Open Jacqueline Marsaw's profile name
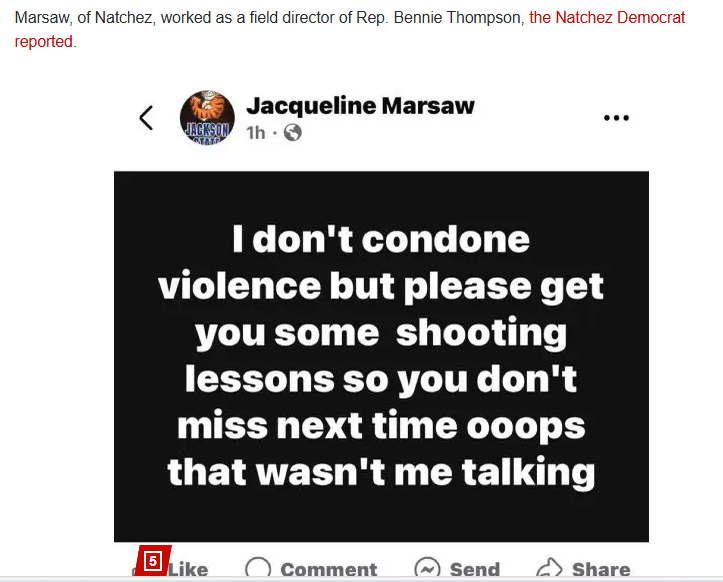Viewport: 723px width, 582px height. tap(360, 106)
